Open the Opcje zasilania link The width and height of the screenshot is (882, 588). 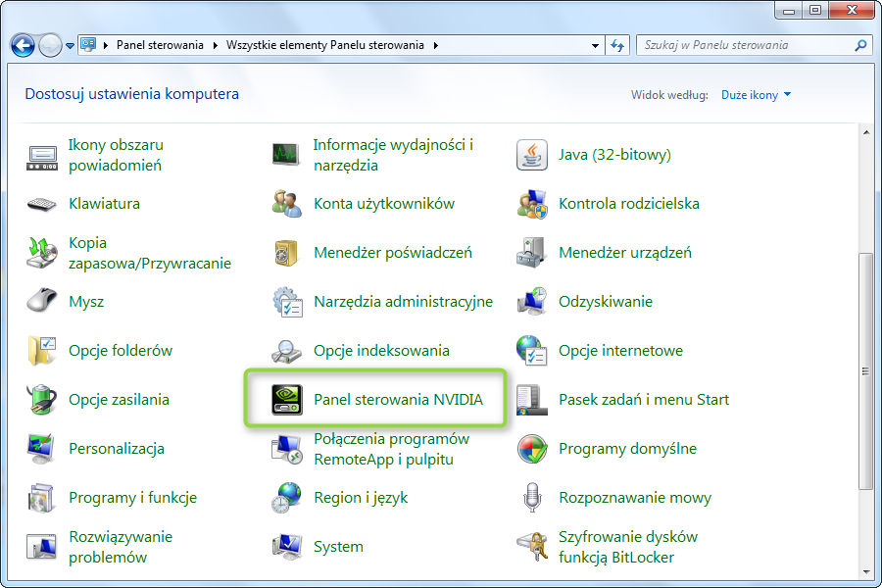[119, 400]
